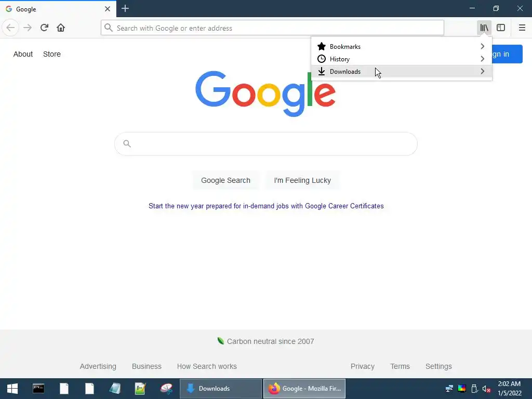Open the Settings footer link
The image size is (532, 399).
pyautogui.click(x=438, y=366)
